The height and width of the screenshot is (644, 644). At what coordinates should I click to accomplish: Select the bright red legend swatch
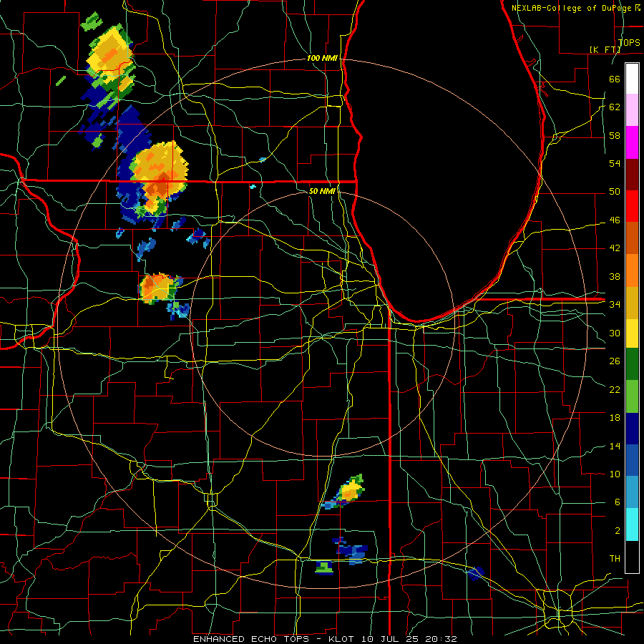(x=632, y=206)
